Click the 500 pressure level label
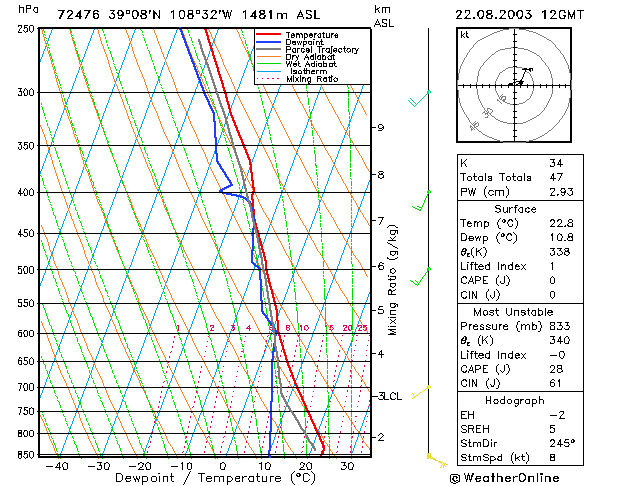This screenshot has height=486, width=629. click(x=26, y=270)
